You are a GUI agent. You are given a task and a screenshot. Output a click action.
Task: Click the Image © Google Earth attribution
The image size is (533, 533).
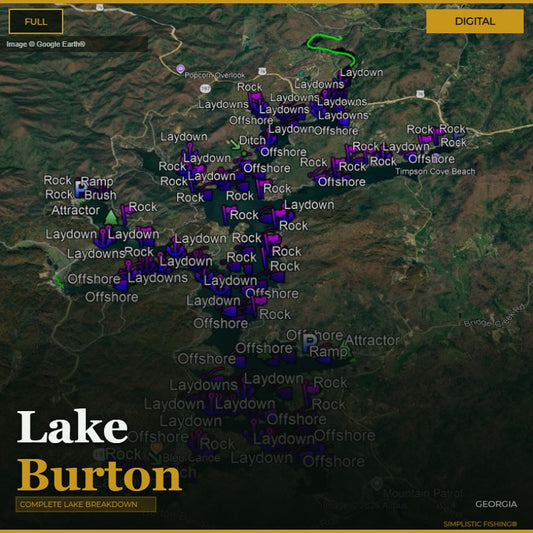point(46,44)
